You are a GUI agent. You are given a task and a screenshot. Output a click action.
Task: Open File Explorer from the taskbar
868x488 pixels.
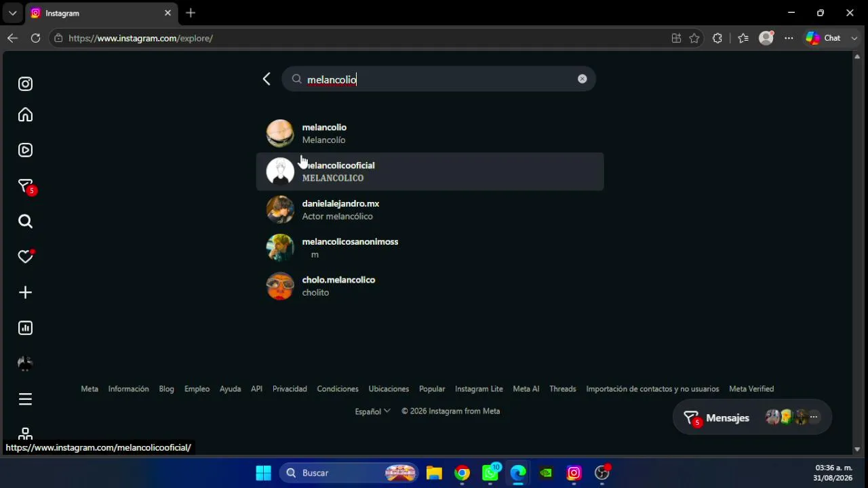(434, 473)
